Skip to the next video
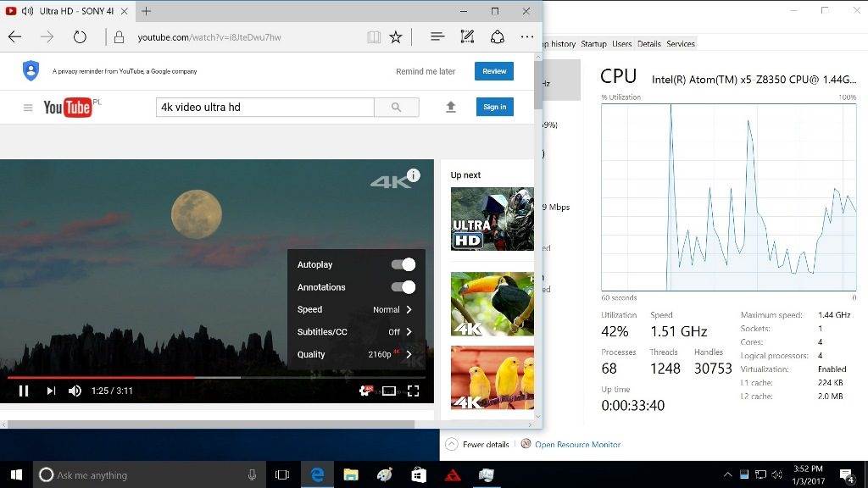 coord(51,391)
